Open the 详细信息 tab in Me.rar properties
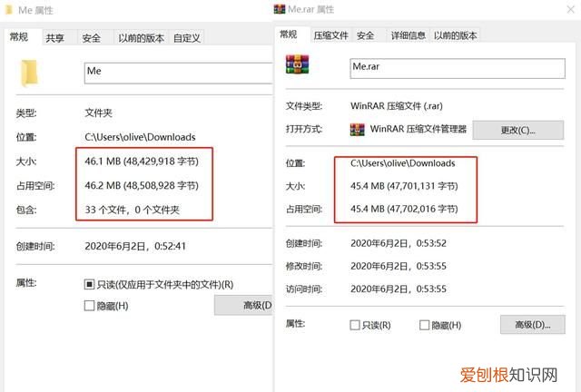Screen dimensions: 581x392 408,35
